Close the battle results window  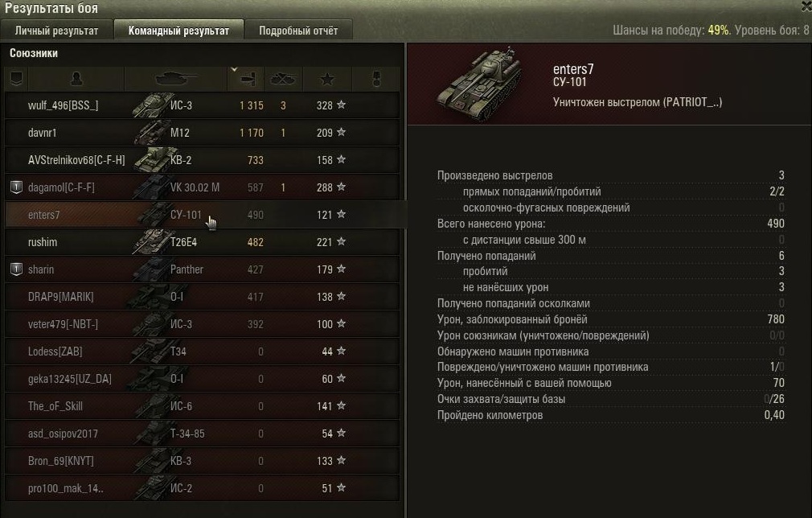coord(806,5)
